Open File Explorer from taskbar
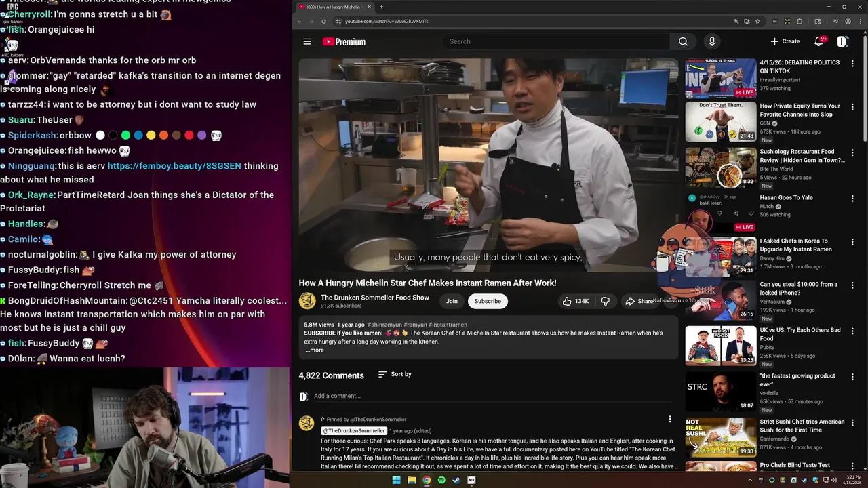Image resolution: width=868 pixels, height=488 pixels. (x=412, y=480)
